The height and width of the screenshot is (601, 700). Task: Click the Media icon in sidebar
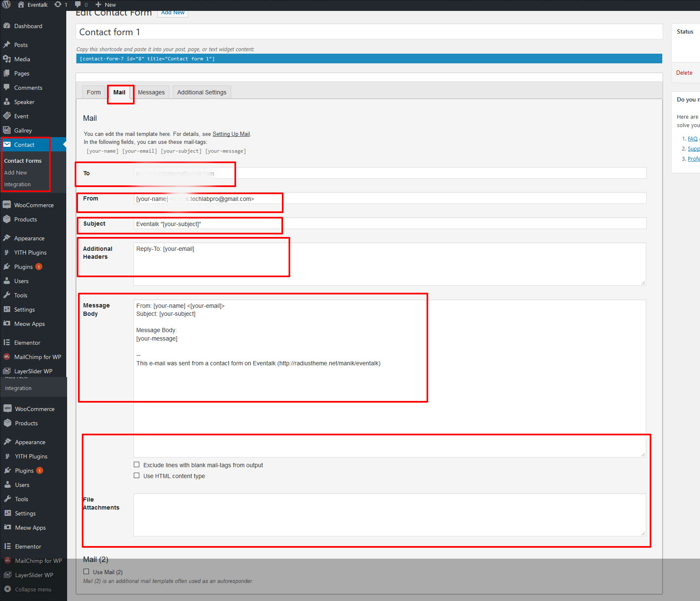7,59
